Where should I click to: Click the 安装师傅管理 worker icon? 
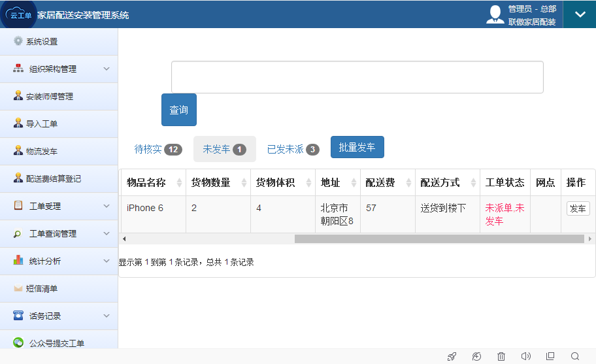(18, 96)
